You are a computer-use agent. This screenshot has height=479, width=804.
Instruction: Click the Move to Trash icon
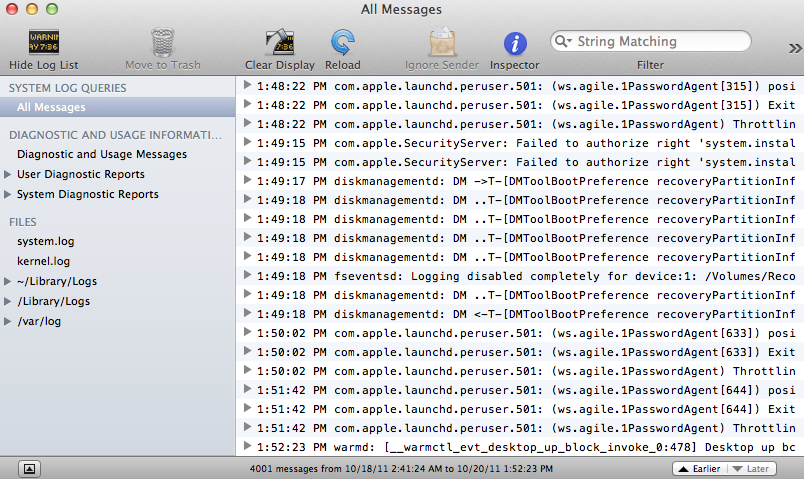click(x=163, y=42)
